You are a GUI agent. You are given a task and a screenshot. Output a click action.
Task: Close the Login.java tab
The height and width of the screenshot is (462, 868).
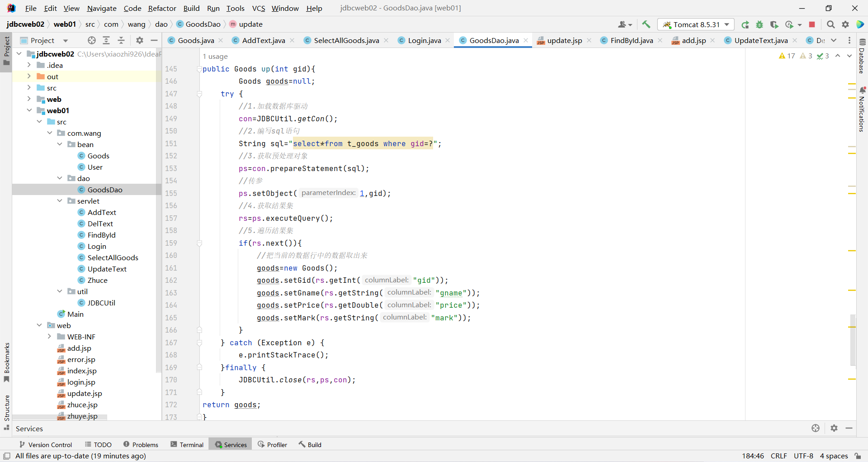448,40
